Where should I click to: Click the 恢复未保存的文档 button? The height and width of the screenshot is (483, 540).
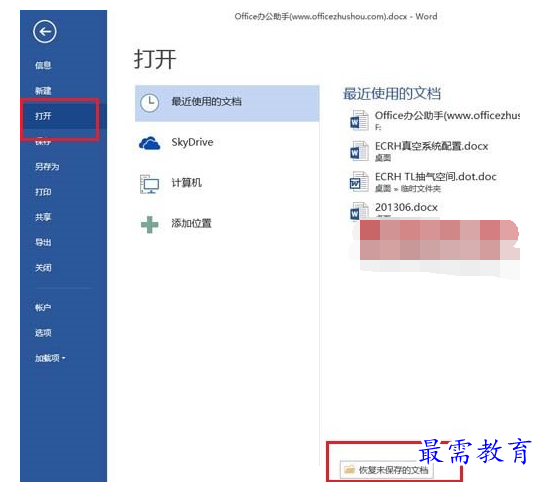pyautogui.click(x=386, y=470)
